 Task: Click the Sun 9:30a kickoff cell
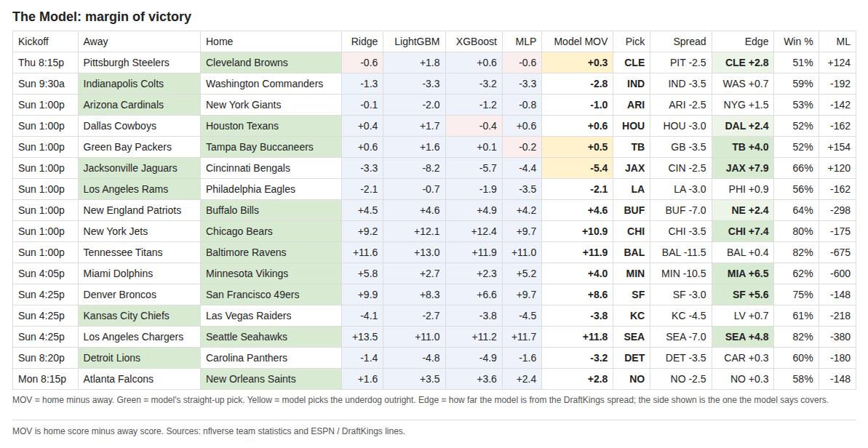(x=45, y=84)
